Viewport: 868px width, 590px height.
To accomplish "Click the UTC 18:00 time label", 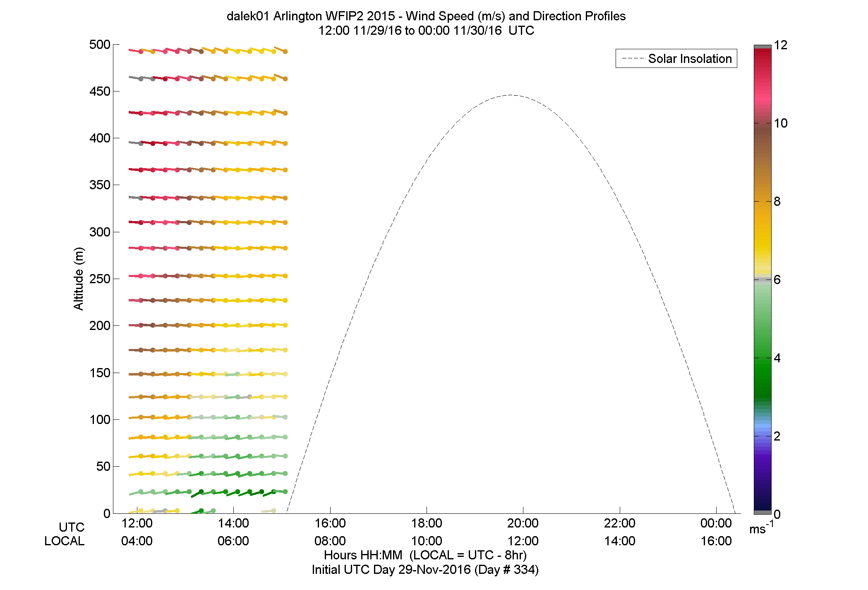I will coord(427,523).
